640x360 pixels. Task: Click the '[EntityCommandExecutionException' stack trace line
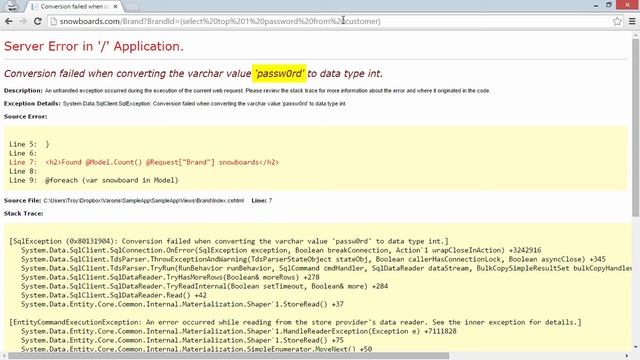coord(296,322)
